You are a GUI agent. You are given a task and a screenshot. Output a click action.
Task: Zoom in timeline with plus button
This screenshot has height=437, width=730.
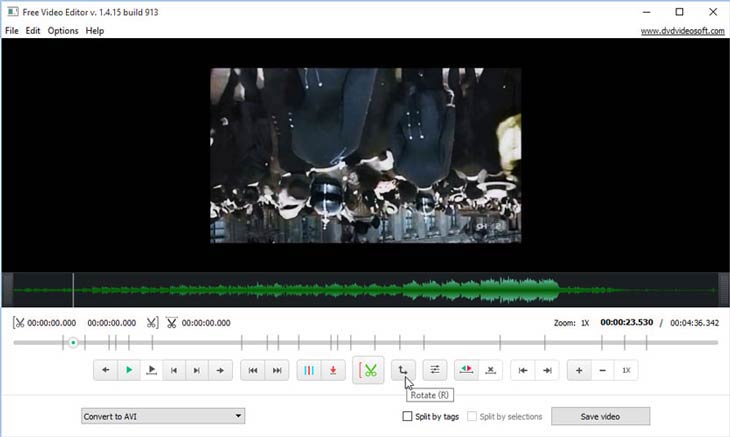point(579,370)
